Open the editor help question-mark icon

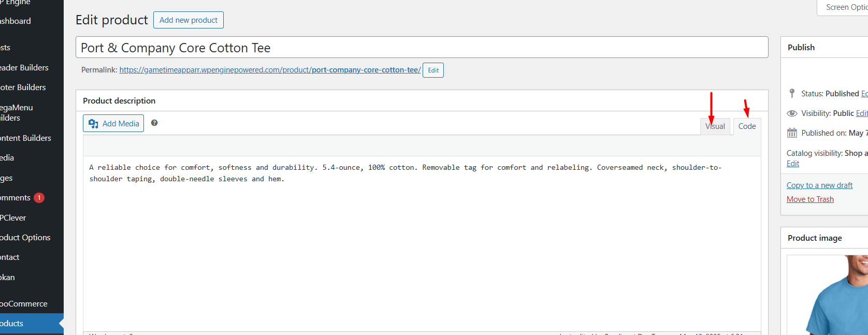(154, 123)
